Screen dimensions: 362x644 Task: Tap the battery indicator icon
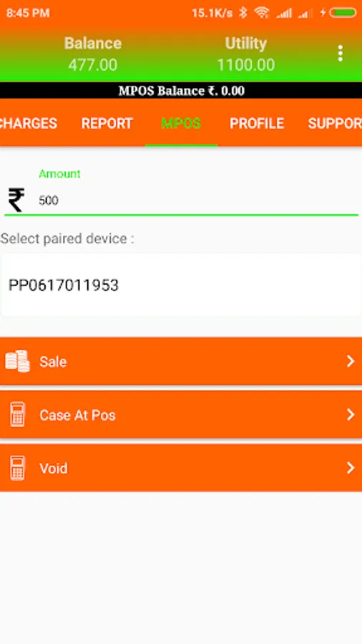coord(343,13)
